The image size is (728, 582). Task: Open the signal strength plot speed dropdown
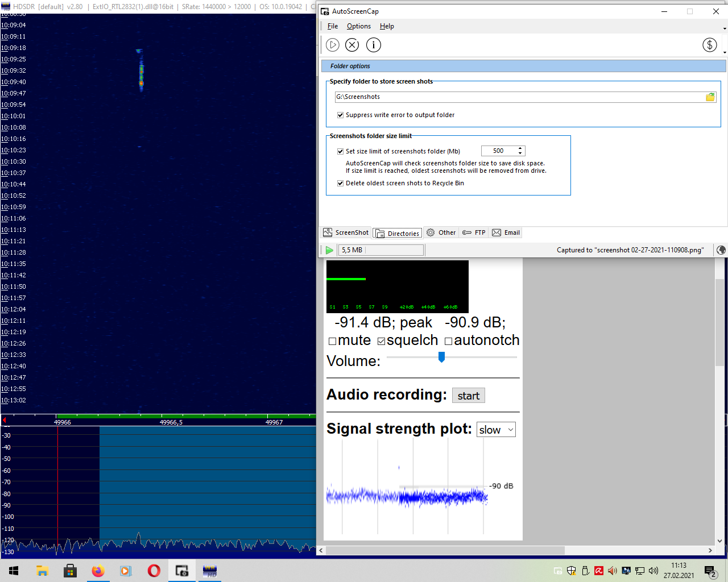click(496, 430)
